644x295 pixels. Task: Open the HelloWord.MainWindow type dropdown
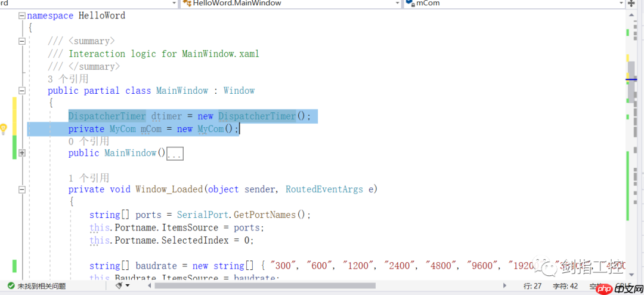click(397, 4)
